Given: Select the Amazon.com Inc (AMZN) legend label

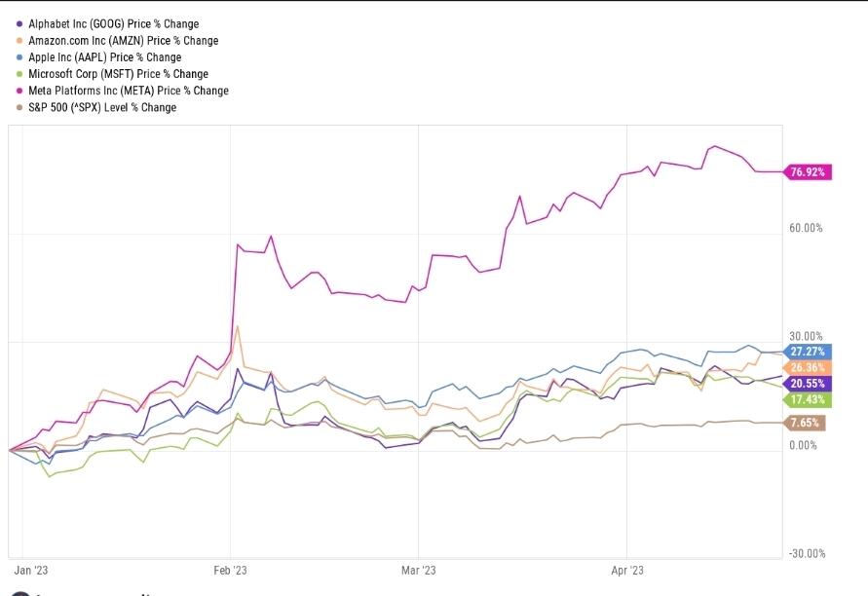Looking at the screenshot, I should coord(123,41).
